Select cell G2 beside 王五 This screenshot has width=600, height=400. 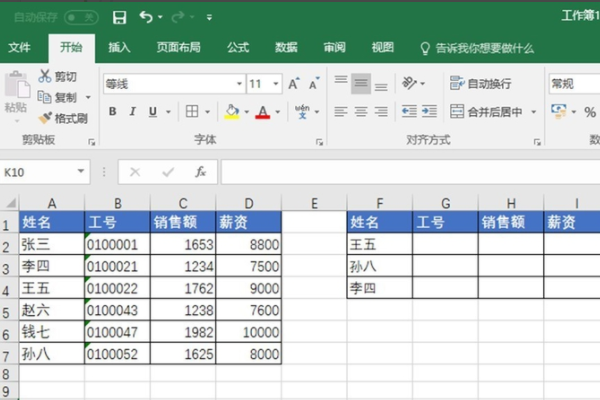(x=444, y=243)
